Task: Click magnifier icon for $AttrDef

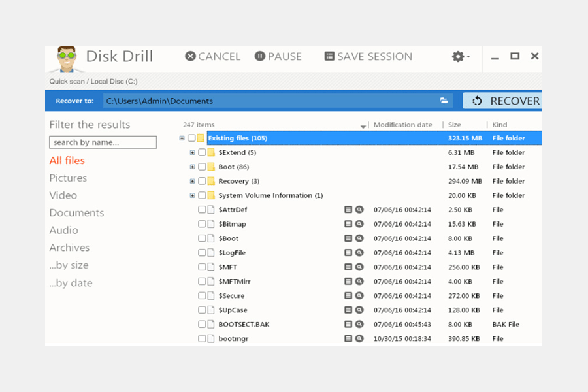Action: pos(359,210)
